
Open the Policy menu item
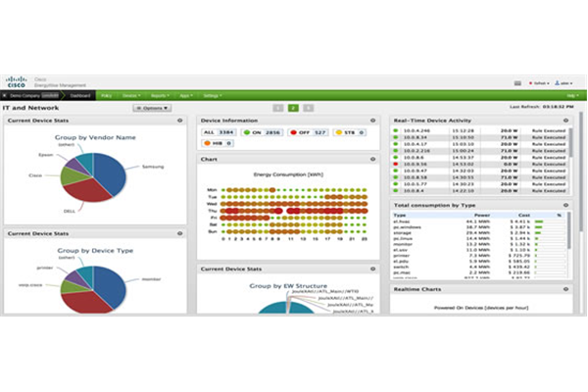(107, 96)
